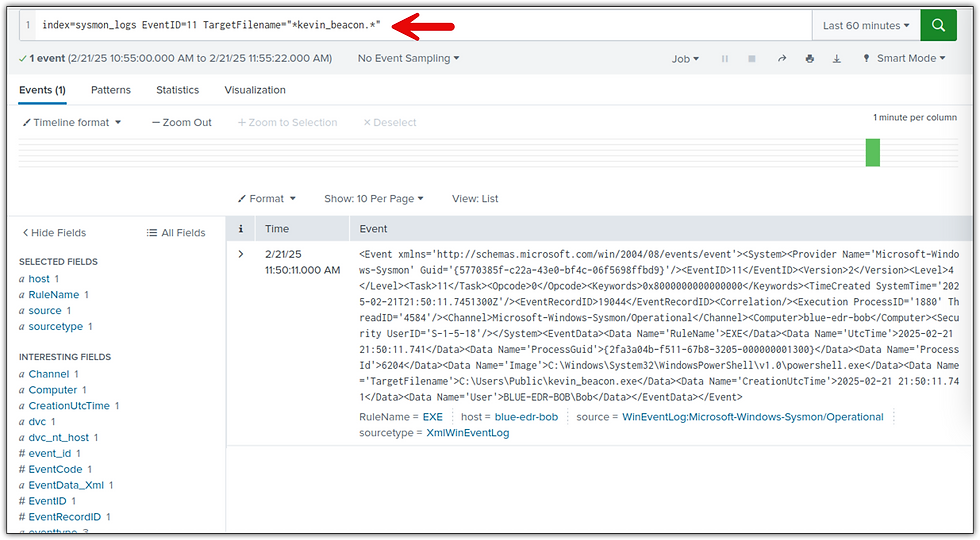Open the No Event Sampling dropdown
Image resolution: width=980 pixels, height=540 pixels.
coord(408,58)
